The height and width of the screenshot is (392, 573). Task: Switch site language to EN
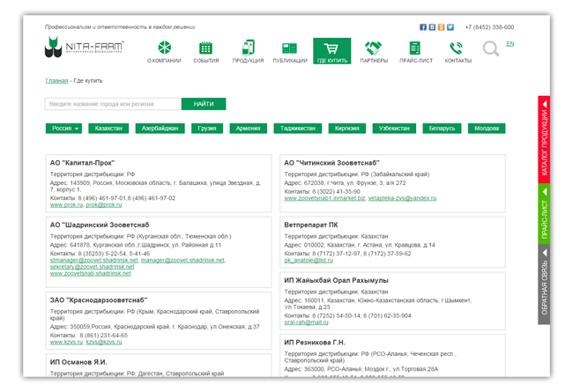click(510, 44)
